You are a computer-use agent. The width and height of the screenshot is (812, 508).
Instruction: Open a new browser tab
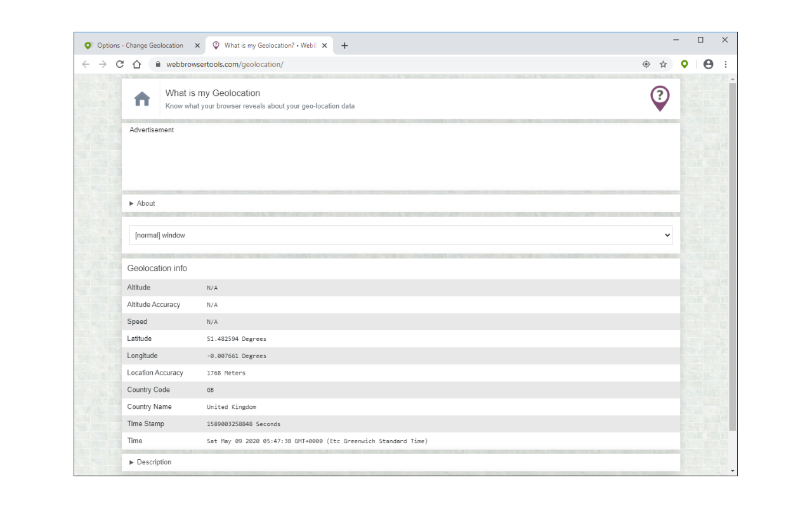344,45
